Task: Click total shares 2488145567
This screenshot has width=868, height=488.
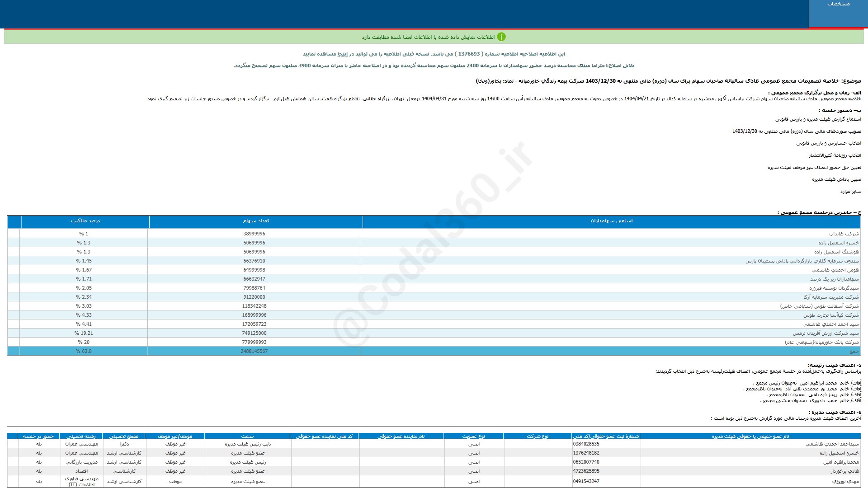Action: coord(254,352)
